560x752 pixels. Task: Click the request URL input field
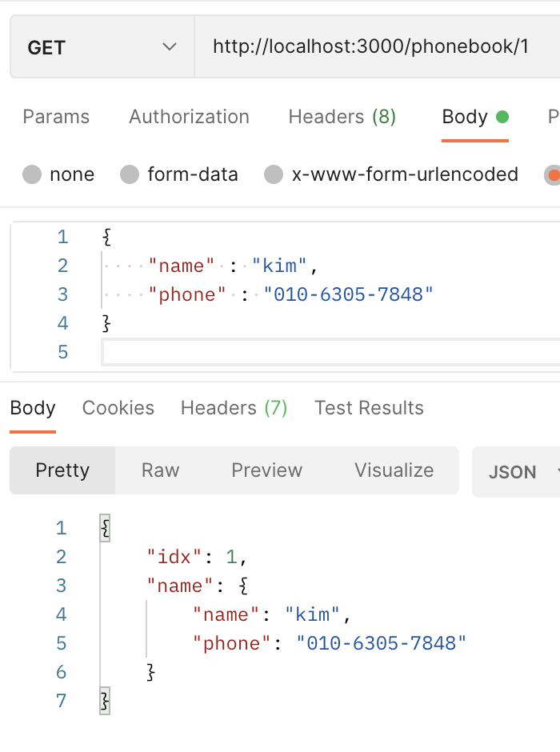(378, 46)
